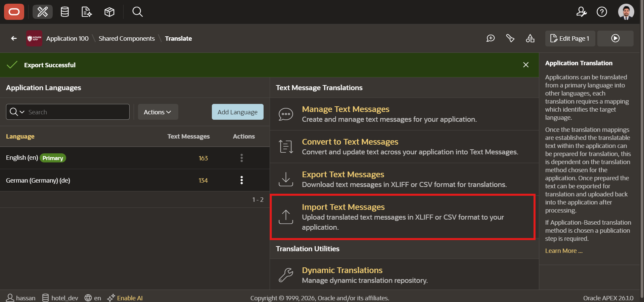Click the hassan user status item
Screen dimensions: 644x302
click(x=21, y=298)
